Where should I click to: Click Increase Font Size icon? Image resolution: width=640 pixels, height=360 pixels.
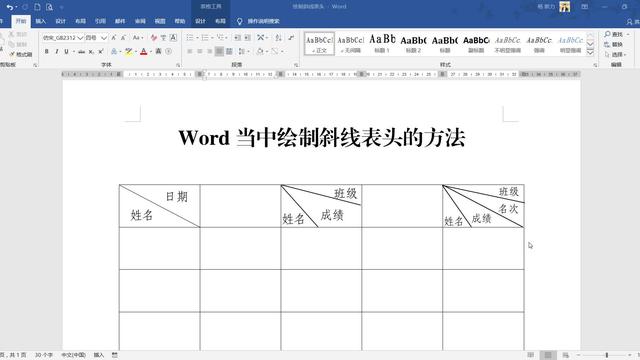tap(113, 38)
